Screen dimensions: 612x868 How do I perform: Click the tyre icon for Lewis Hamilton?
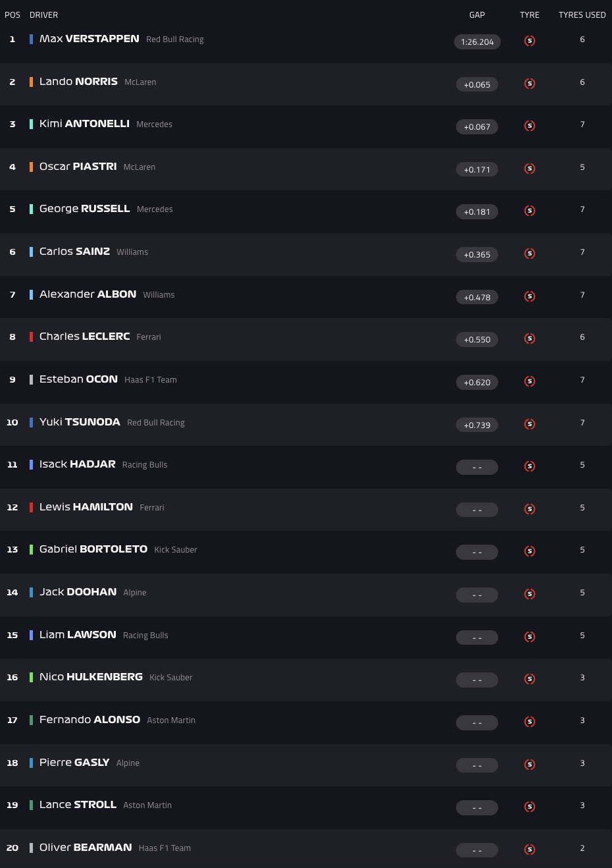pyautogui.click(x=530, y=509)
